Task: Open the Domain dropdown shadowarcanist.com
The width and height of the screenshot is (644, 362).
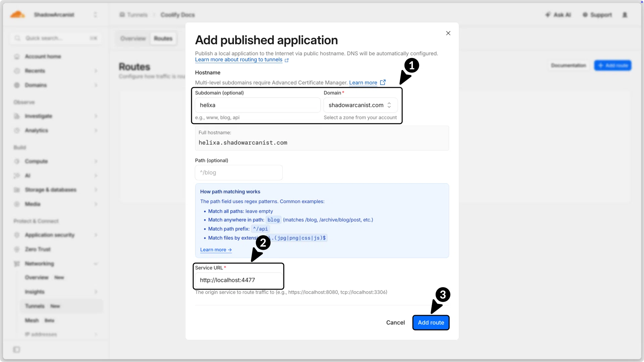Action: 361,105
